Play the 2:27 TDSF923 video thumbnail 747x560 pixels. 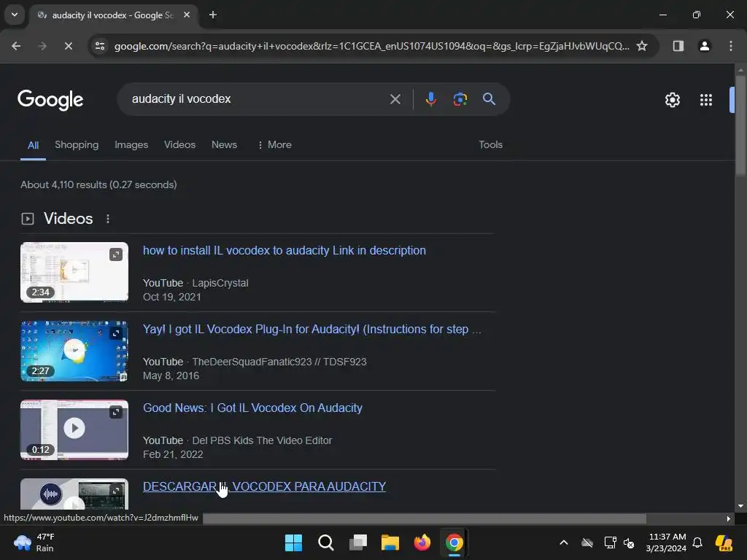(74, 351)
